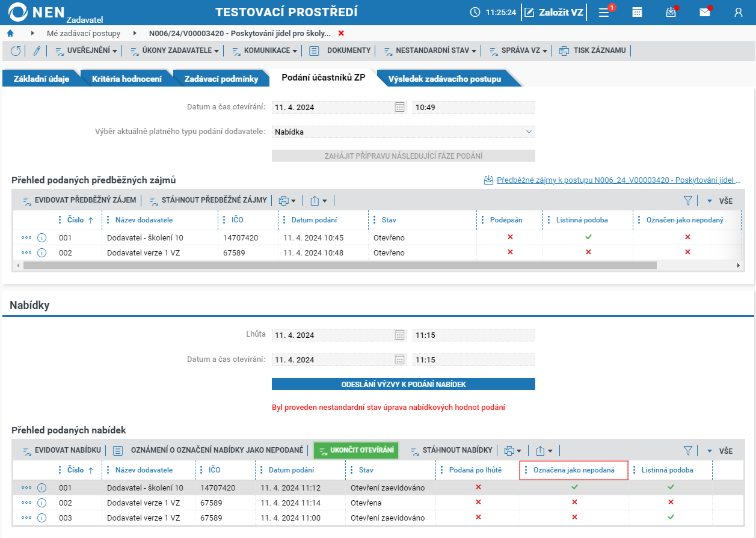Click OZNÁMENÍ O OZNAČENÍ NABÍDKY JAKO NEPODANÉ

(208, 450)
